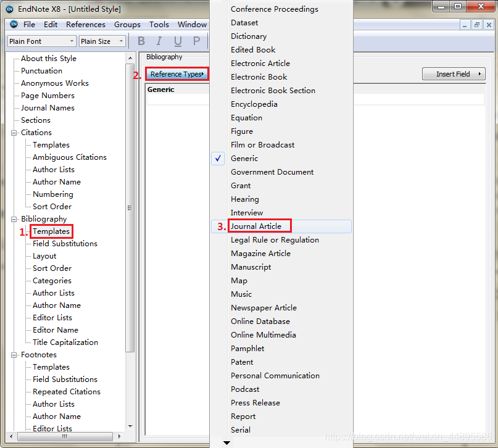Open the Groups menu

click(127, 25)
